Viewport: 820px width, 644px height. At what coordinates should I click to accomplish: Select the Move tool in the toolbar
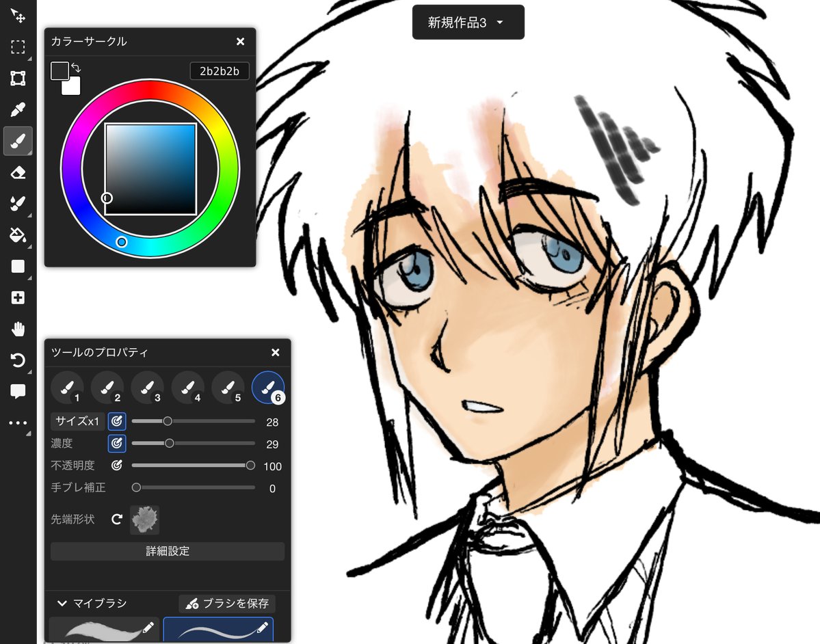(18, 16)
